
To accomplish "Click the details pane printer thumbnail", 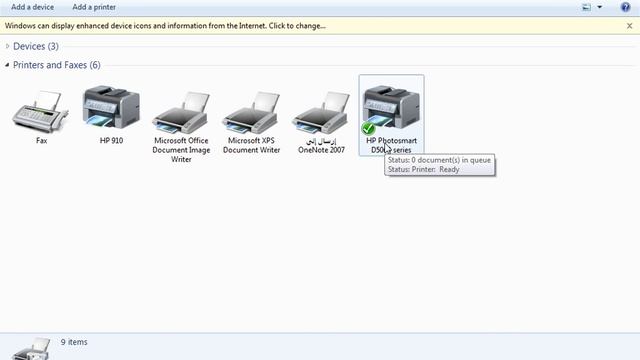I will pyautogui.click(x=31, y=349).
